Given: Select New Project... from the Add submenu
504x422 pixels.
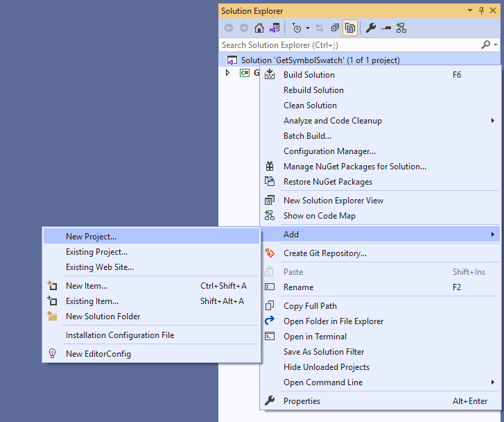Looking at the screenshot, I should pos(91,237).
